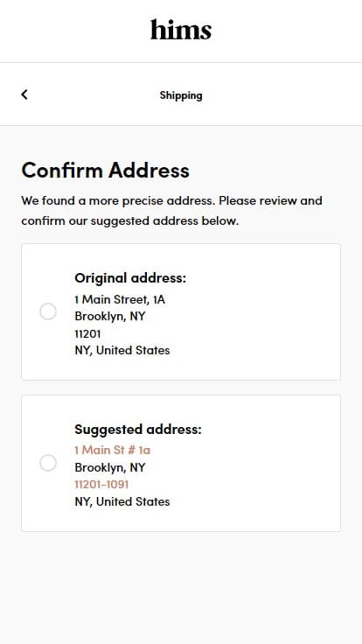Click the ZIP code 11201 in original address
Image resolution: width=362 pixels, height=644 pixels.
tap(87, 333)
